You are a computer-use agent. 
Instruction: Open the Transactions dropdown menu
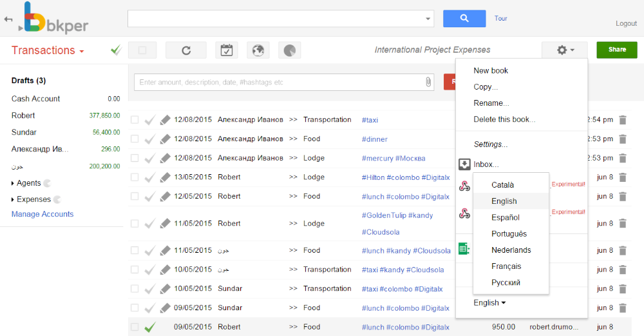pos(48,50)
